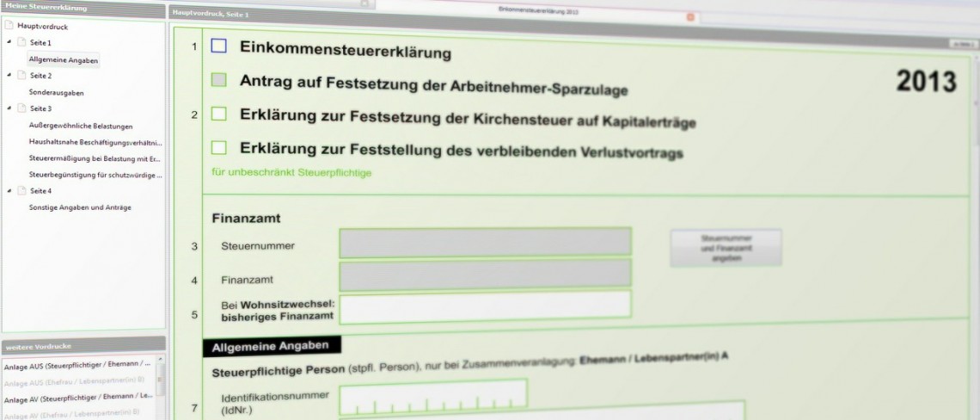
Task: Open Haushaltsnahe Beschäftigungsverhältnisse entry
Action: click(x=95, y=142)
